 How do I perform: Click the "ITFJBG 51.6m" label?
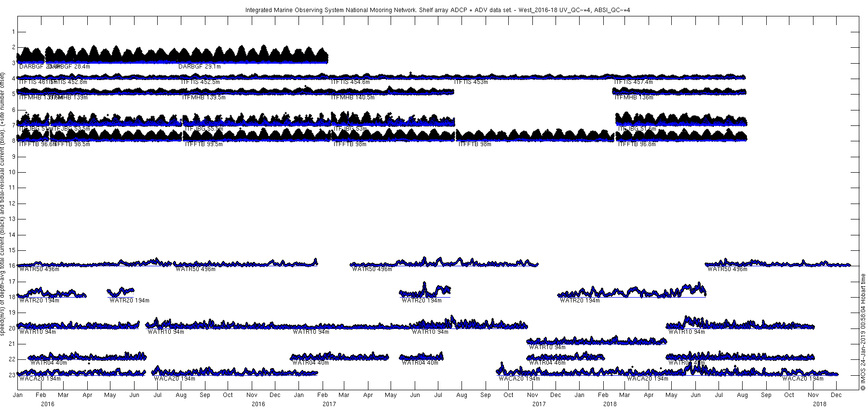(x=637, y=129)
